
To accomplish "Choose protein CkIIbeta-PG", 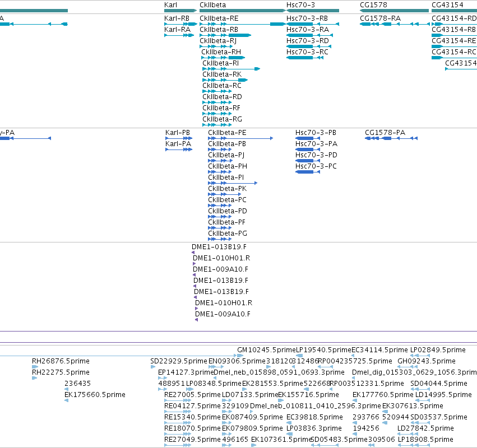I will click(228, 234).
